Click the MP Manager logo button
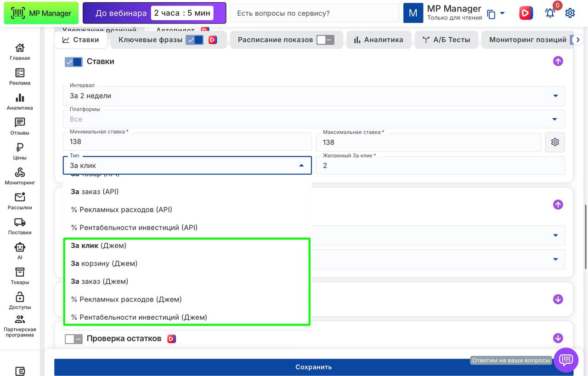The image size is (588, 376). pyautogui.click(x=41, y=13)
